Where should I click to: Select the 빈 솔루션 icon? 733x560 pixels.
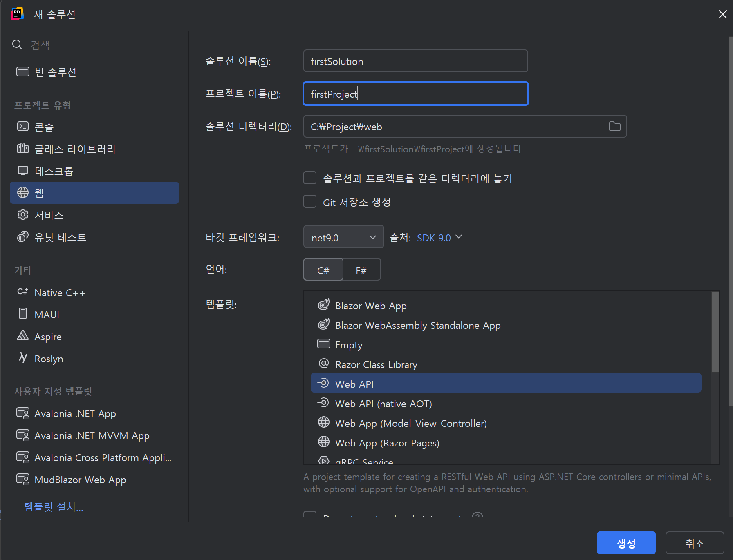point(23,72)
